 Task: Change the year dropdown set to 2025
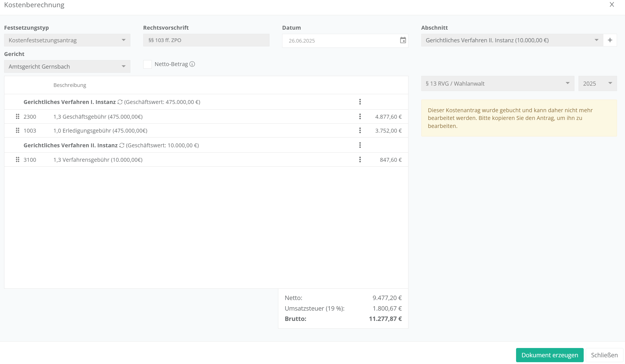tap(597, 84)
